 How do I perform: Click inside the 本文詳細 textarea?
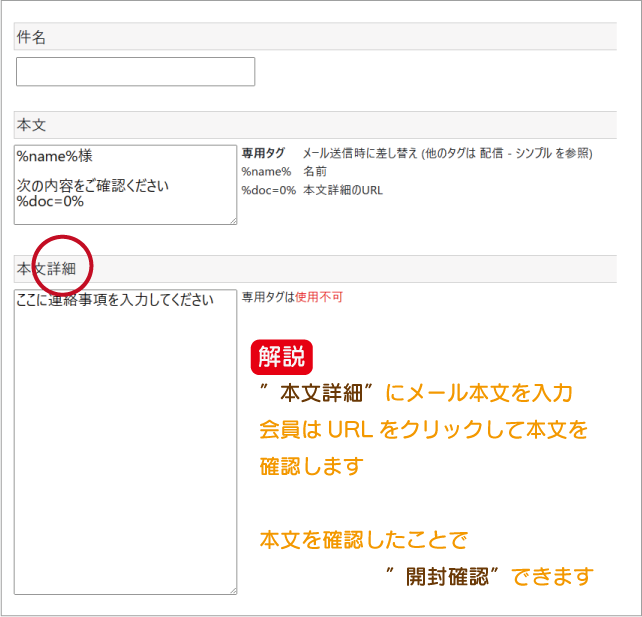pos(125,450)
